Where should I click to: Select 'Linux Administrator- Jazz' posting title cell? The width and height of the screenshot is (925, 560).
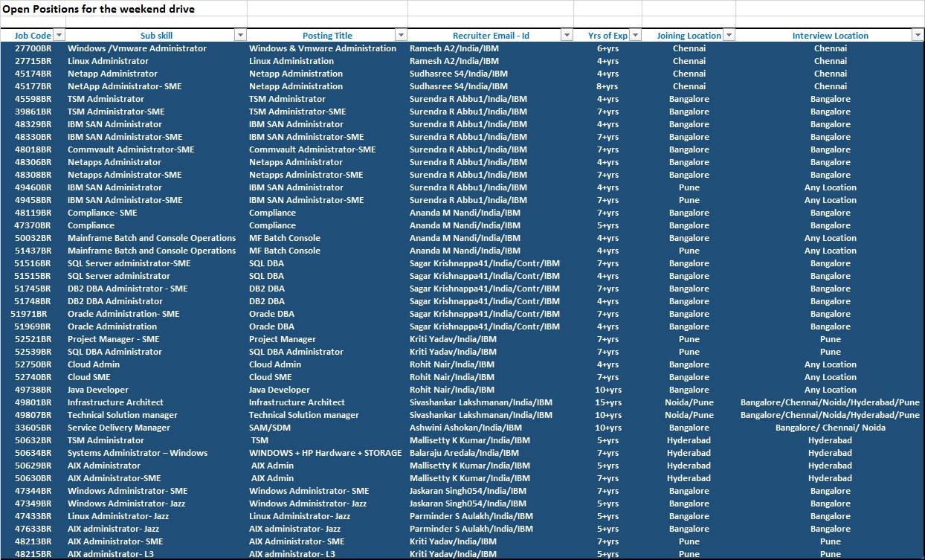click(300, 516)
